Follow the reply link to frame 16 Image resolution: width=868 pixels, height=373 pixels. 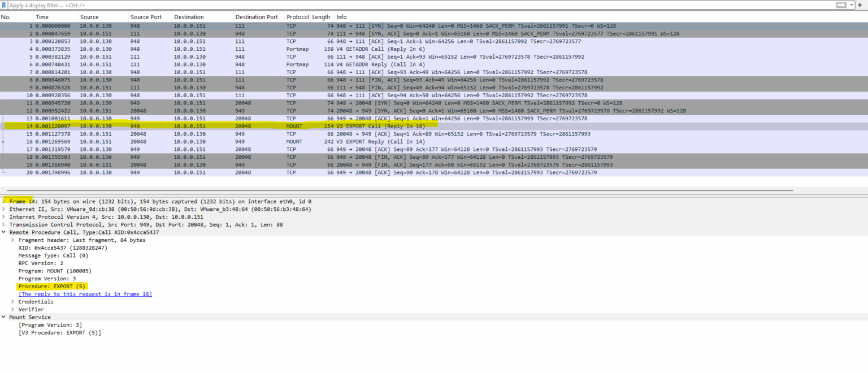(85, 294)
